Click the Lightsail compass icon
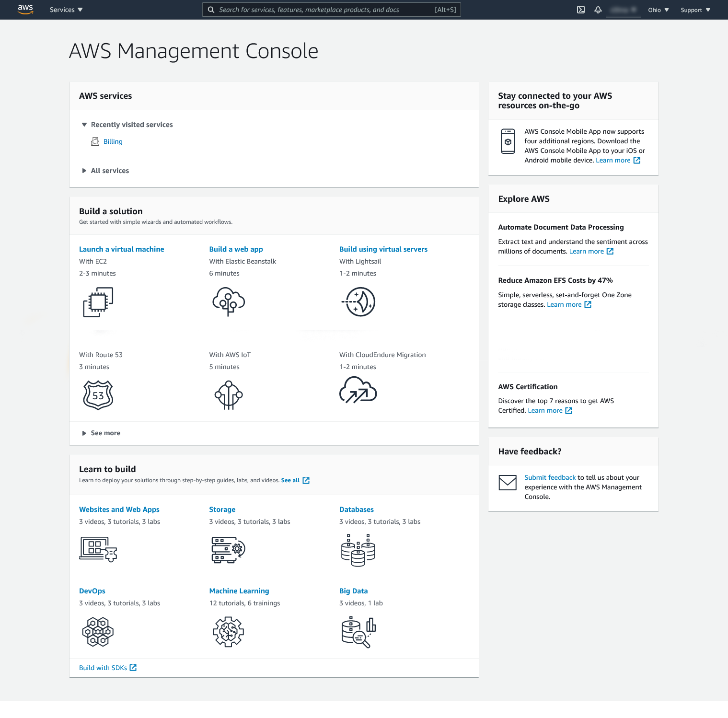Screen dimensions: 728x718 [x=359, y=302]
